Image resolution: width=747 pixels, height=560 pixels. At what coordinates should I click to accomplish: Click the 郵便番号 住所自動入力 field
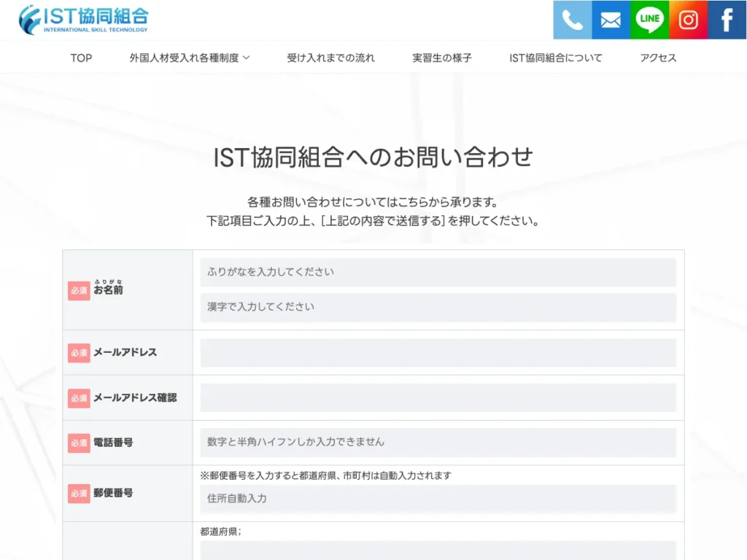pyautogui.click(x=438, y=499)
